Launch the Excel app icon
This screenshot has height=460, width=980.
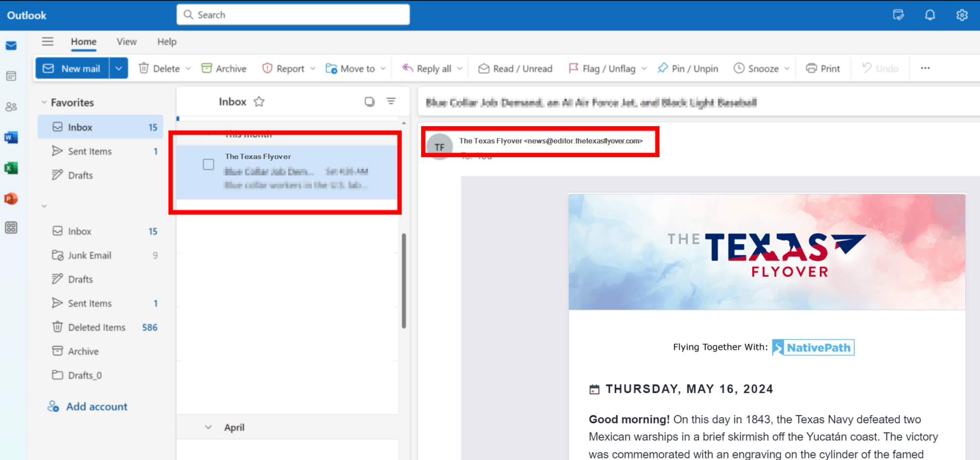pos(11,168)
